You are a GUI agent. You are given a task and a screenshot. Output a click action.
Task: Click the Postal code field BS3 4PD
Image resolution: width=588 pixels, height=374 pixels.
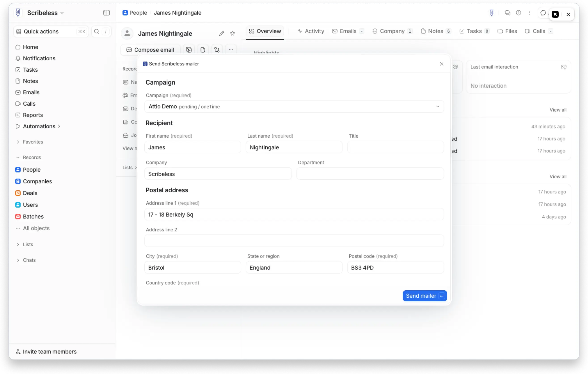pyautogui.click(x=395, y=268)
